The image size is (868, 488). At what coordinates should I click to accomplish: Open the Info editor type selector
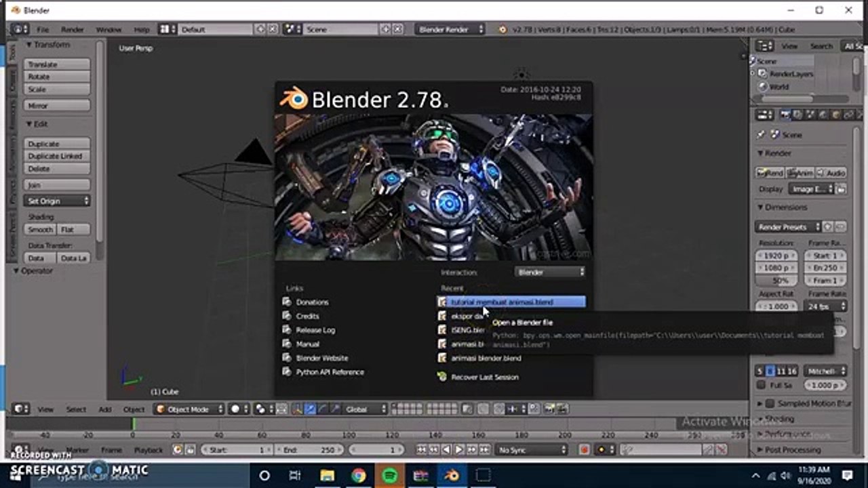20,29
